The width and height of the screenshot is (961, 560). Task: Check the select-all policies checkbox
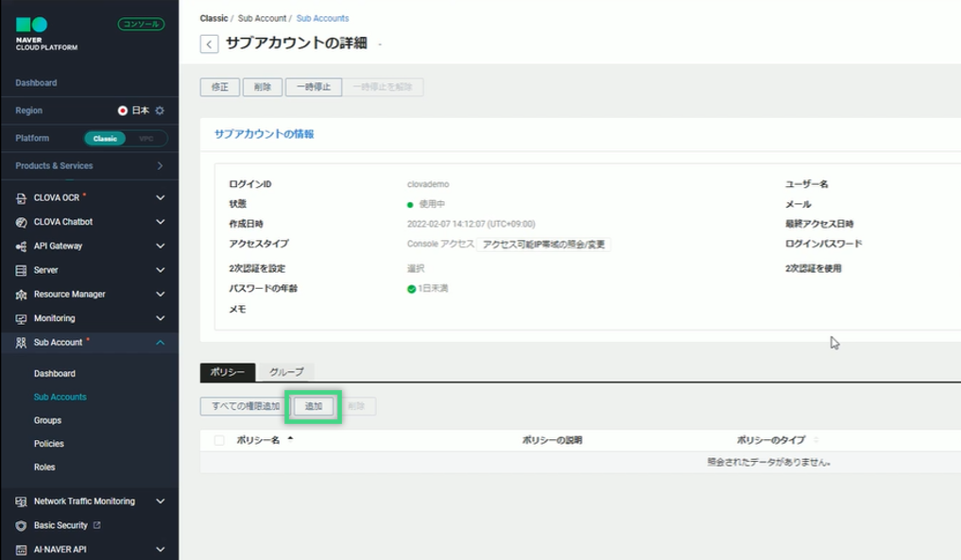tap(220, 440)
